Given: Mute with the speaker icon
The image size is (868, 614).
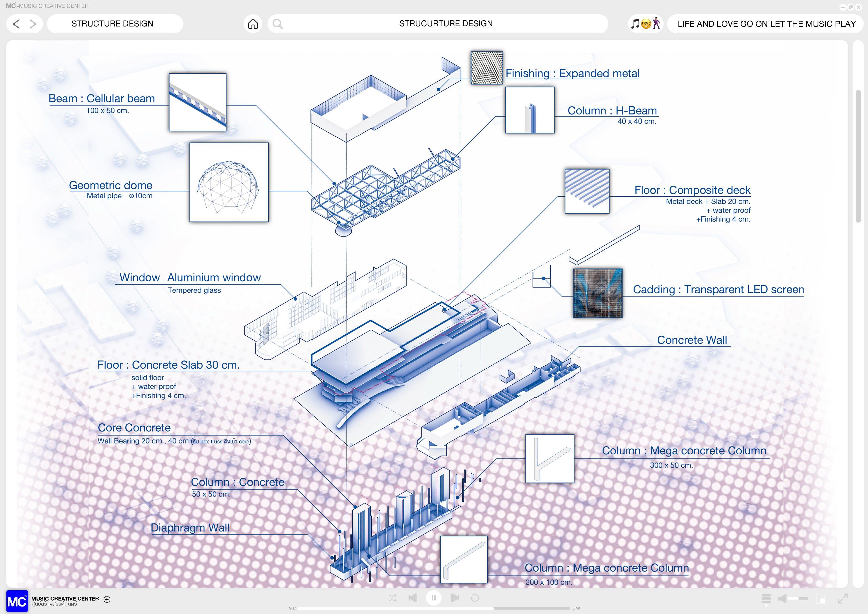Looking at the screenshot, I should 782,598.
